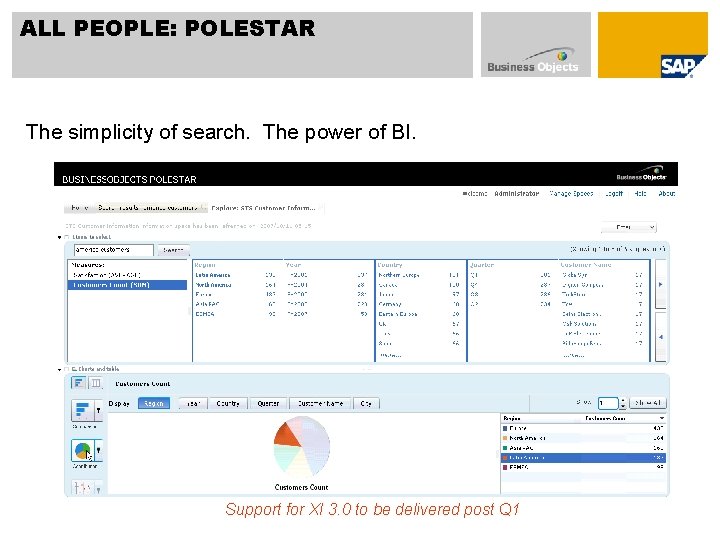Viewport: 720px width, 540px height.
Task: Click the orange slice of the pie chart
Action: [x=286, y=436]
